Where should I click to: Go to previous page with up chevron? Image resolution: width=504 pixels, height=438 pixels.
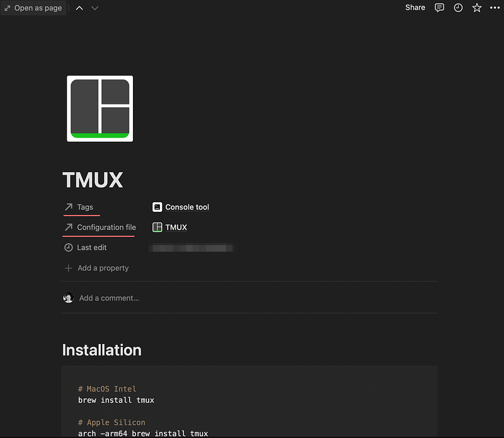coord(79,8)
